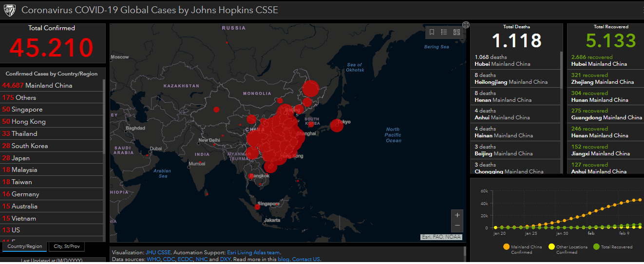Click the red case circle over Tokyo
Viewport: 644px width, 264px height.
pyautogui.click(x=336, y=125)
